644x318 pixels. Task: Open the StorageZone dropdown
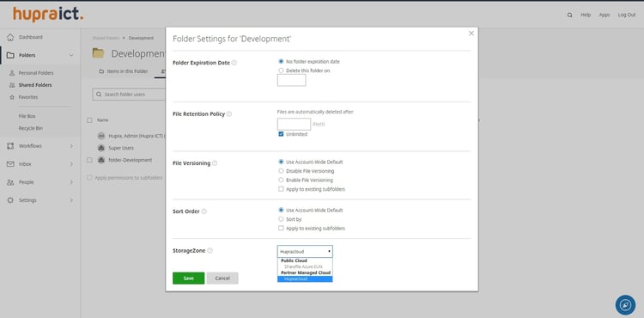point(305,252)
